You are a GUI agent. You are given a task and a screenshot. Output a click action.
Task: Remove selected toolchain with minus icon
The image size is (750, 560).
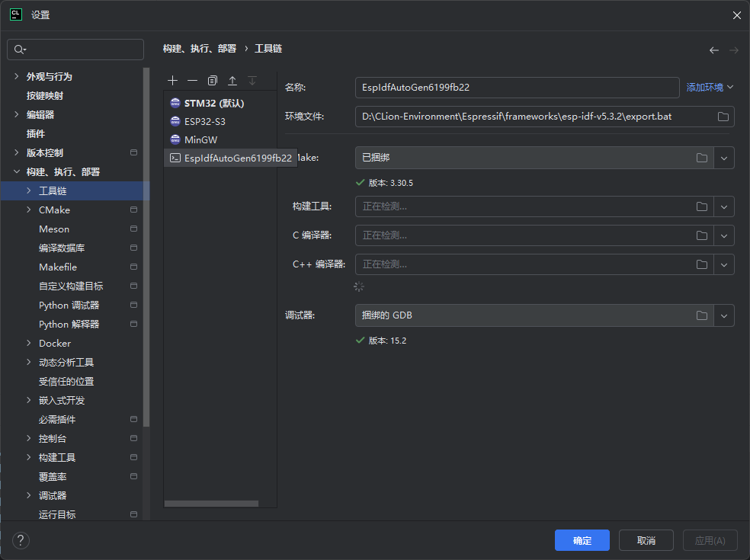(x=192, y=80)
